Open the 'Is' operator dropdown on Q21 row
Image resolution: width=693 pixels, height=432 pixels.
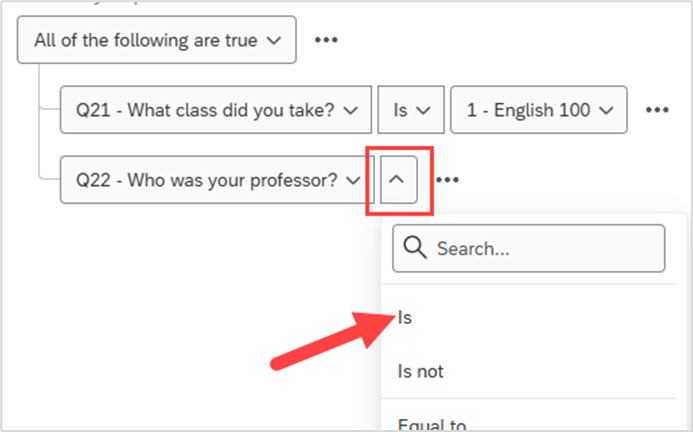tap(411, 110)
